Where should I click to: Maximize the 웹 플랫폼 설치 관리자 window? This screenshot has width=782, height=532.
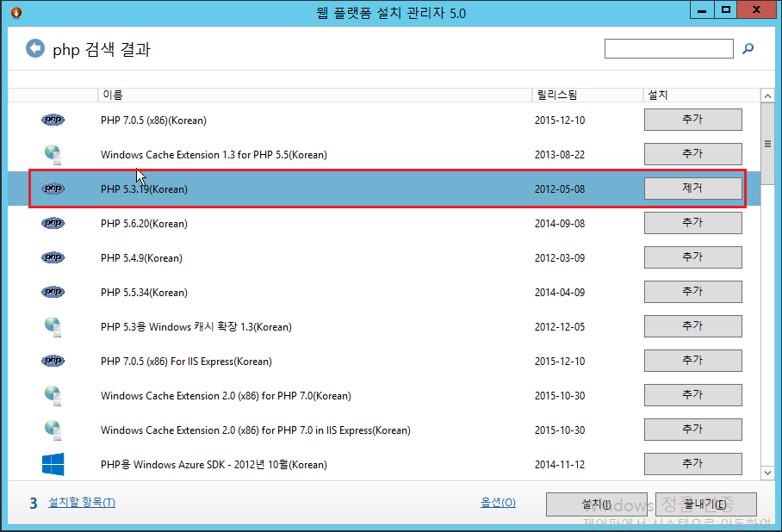point(726,10)
